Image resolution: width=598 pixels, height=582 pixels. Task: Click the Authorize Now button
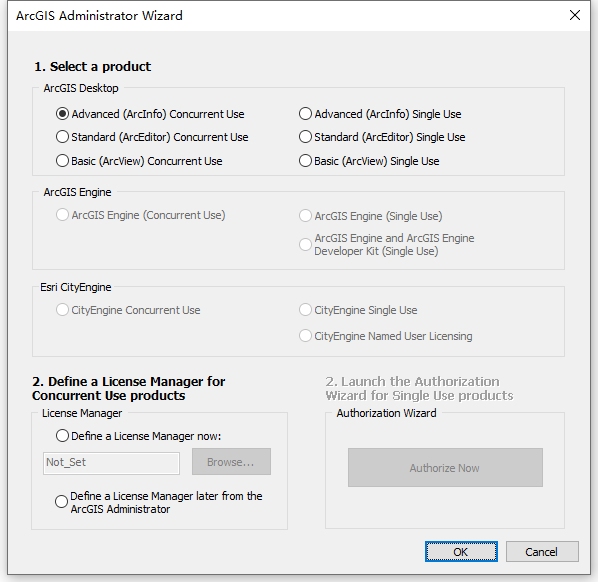pyautogui.click(x=445, y=468)
